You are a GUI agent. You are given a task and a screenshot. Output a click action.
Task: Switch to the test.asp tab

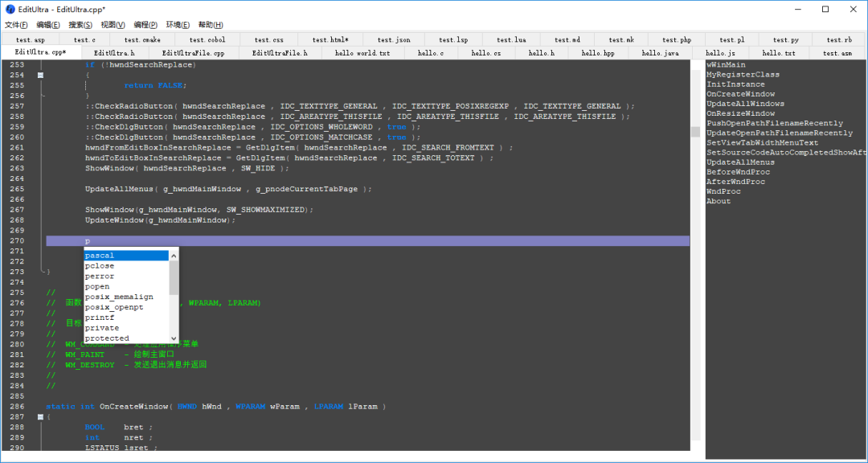[31, 40]
